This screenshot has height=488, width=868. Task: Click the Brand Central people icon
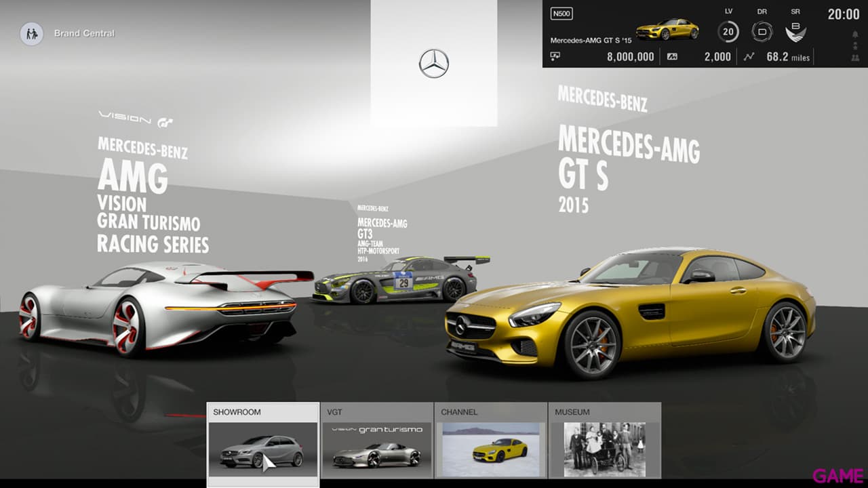[31, 33]
